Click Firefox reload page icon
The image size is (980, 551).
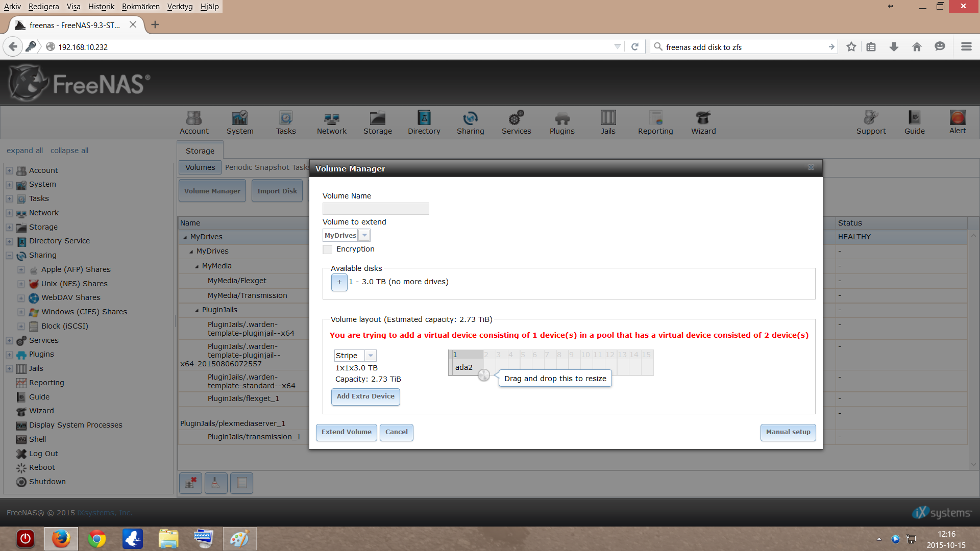point(635,47)
